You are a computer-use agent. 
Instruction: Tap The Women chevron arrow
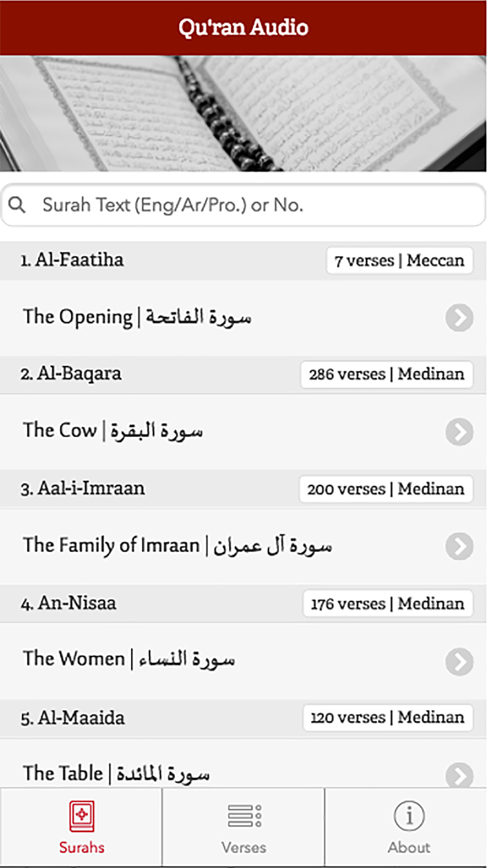click(459, 661)
